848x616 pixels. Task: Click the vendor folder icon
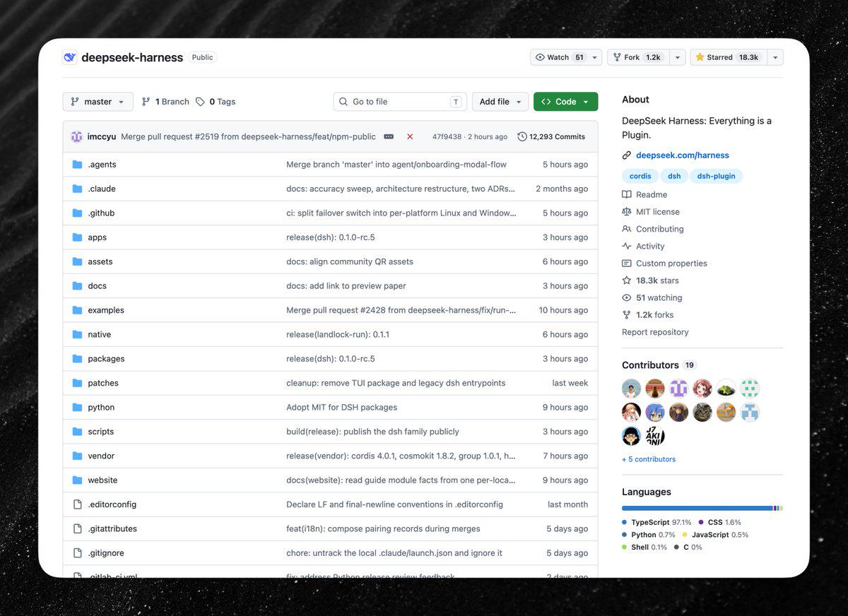coord(77,456)
